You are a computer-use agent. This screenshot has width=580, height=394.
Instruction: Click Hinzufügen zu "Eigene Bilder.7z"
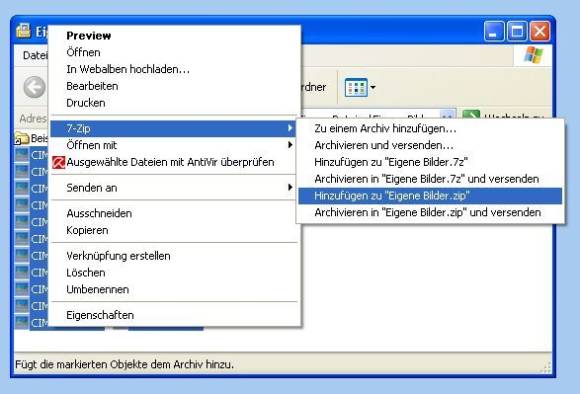click(x=391, y=162)
